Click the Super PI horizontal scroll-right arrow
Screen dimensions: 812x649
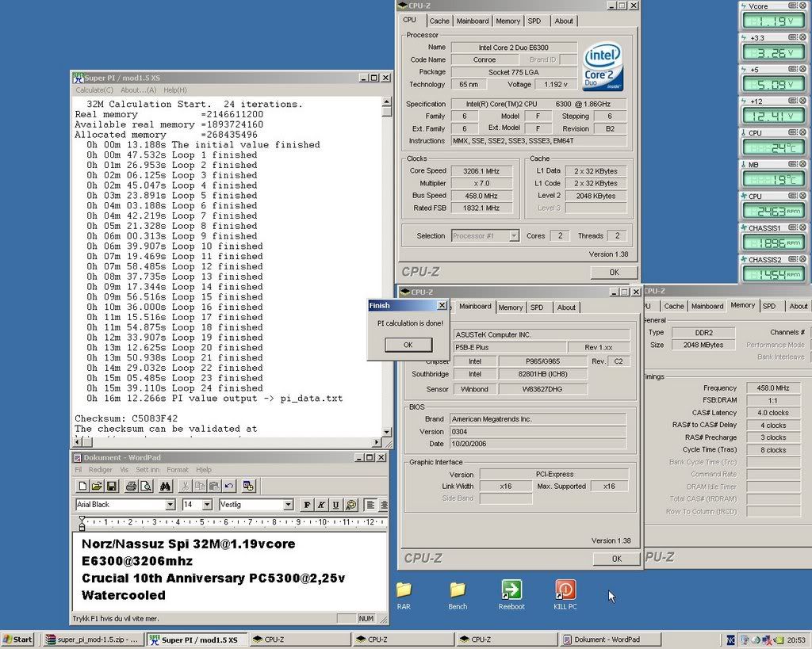point(377,442)
